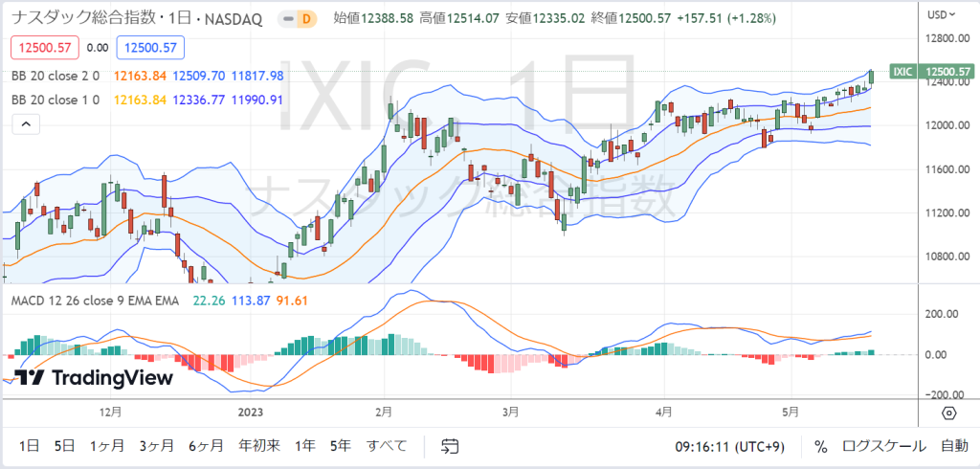Click the TradingView logo
The height and width of the screenshot is (469, 980).
tap(93, 378)
